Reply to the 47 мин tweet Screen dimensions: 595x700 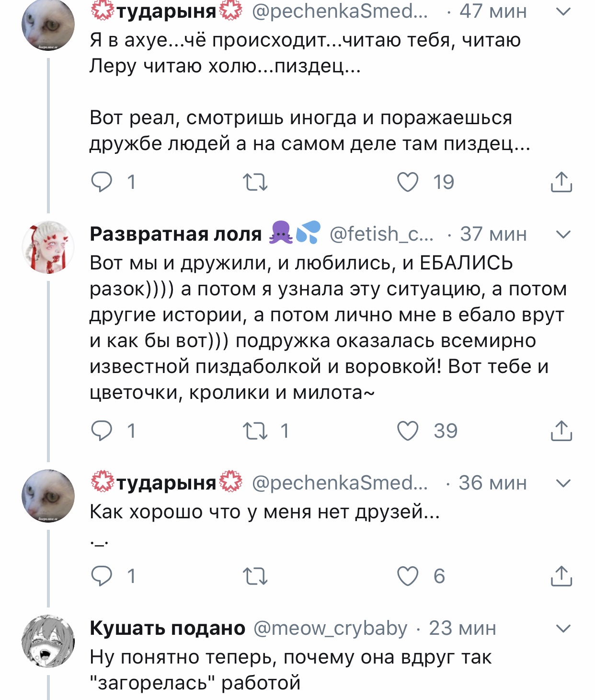point(102,182)
